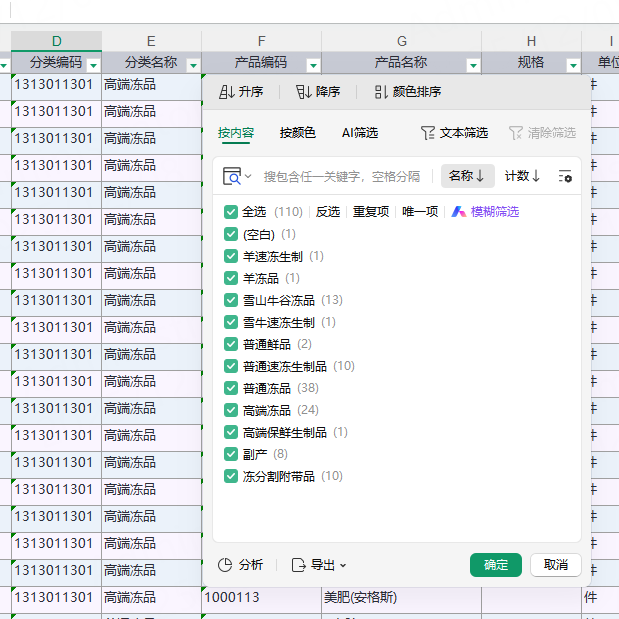Screen dimensions: 619x619
Task: Open the 分类编码 column filter dropdown
Action: [94, 65]
